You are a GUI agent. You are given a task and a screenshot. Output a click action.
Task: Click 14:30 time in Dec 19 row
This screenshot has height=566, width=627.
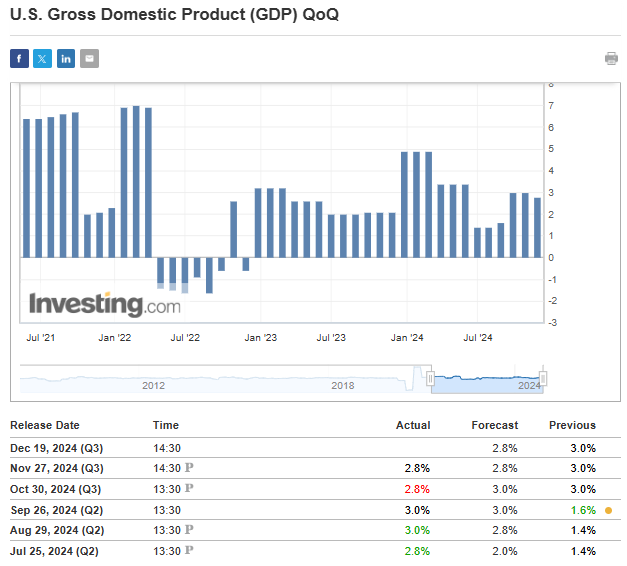pos(167,448)
